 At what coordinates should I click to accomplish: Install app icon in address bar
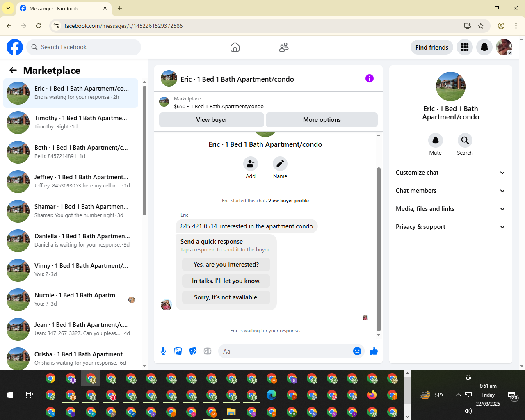(x=467, y=26)
